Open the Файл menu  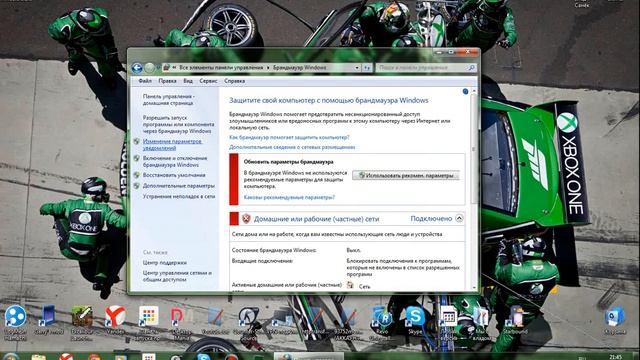(x=145, y=81)
